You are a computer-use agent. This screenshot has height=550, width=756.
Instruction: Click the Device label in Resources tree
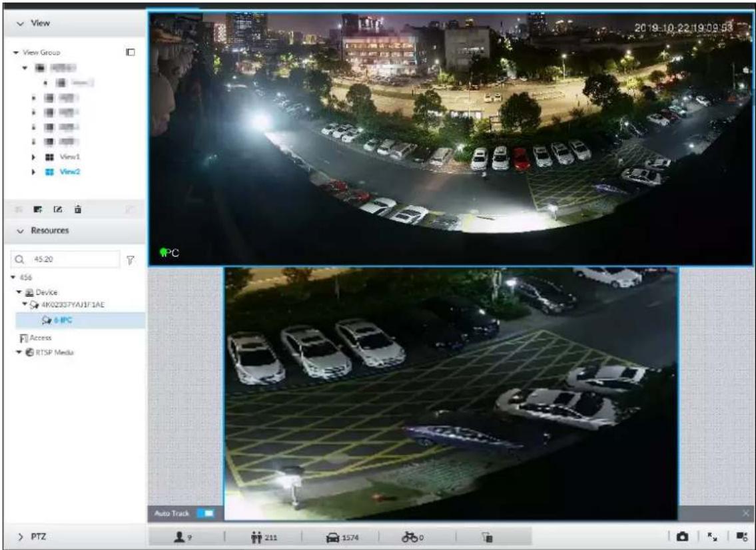tap(46, 292)
